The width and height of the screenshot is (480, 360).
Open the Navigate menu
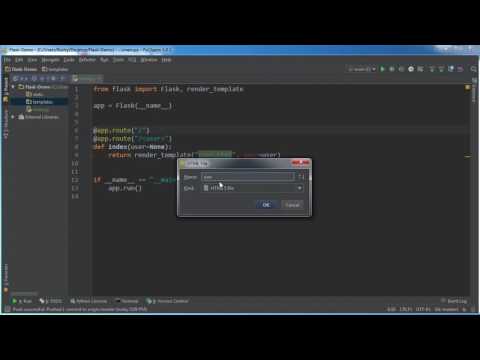(x=50, y=60)
